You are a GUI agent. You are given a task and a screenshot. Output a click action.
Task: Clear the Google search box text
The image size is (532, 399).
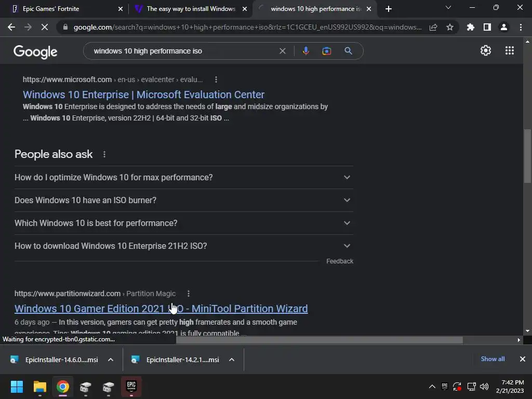click(x=282, y=51)
